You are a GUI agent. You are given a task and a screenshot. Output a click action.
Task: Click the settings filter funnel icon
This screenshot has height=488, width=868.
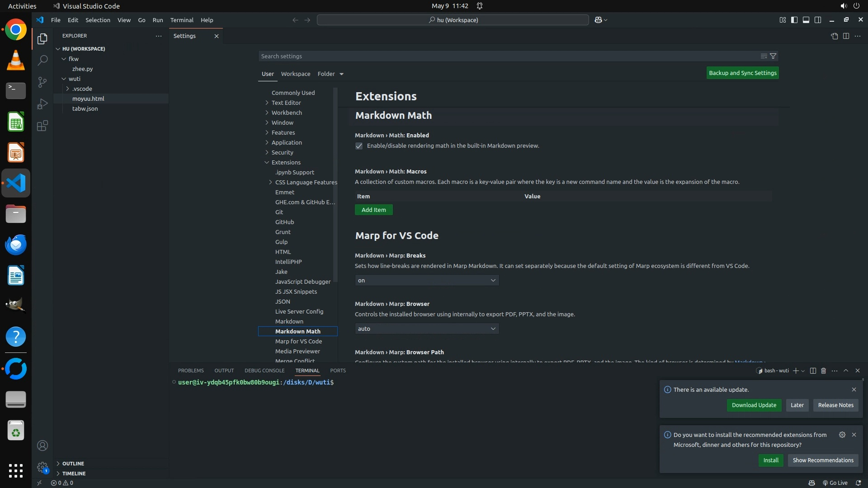click(x=773, y=56)
